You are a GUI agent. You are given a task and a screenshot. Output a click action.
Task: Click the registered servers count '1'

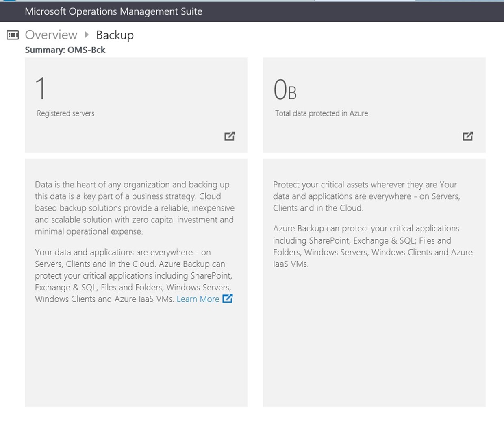pos(40,89)
